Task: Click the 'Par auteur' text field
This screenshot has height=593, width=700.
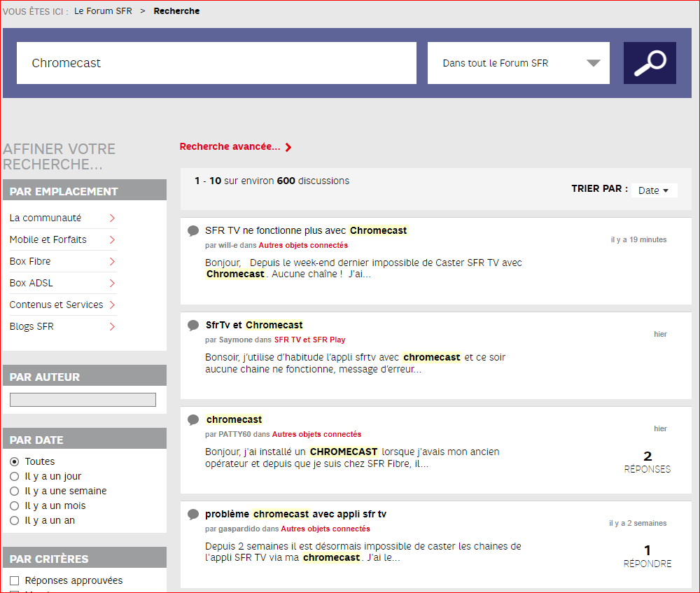Action: 83,400
